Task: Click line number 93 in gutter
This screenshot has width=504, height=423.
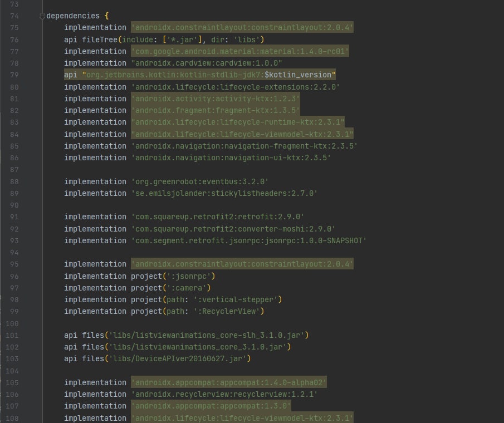Action: click(x=14, y=240)
